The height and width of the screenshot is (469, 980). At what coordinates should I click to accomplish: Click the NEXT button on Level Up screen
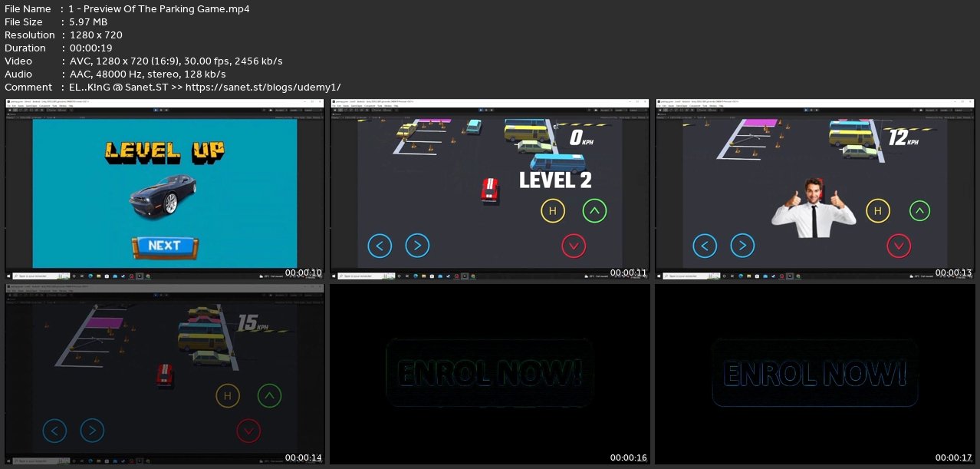(164, 246)
